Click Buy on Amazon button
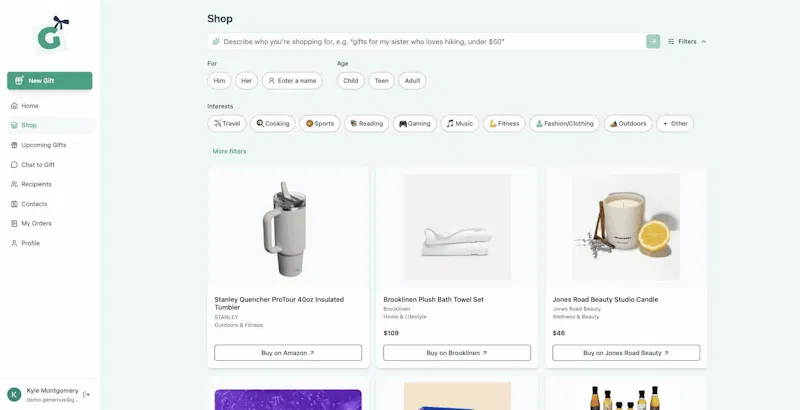The image size is (800, 410). click(x=288, y=353)
